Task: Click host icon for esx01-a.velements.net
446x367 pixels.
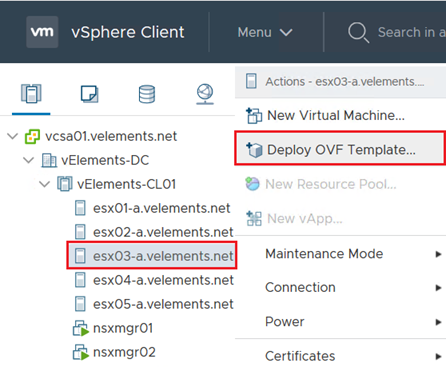Action: [x=80, y=208]
